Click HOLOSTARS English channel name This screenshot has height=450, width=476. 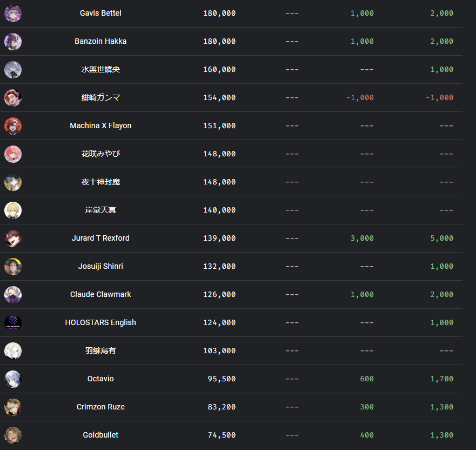100,322
